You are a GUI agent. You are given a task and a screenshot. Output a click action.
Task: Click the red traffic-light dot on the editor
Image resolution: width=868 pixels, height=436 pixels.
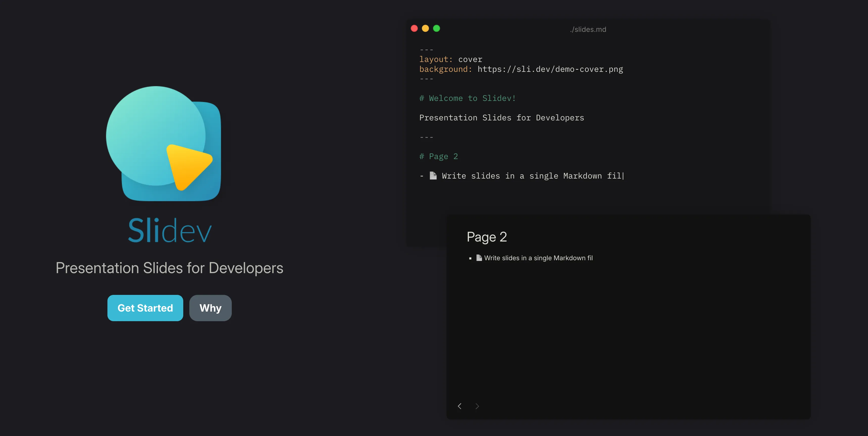[x=414, y=29]
